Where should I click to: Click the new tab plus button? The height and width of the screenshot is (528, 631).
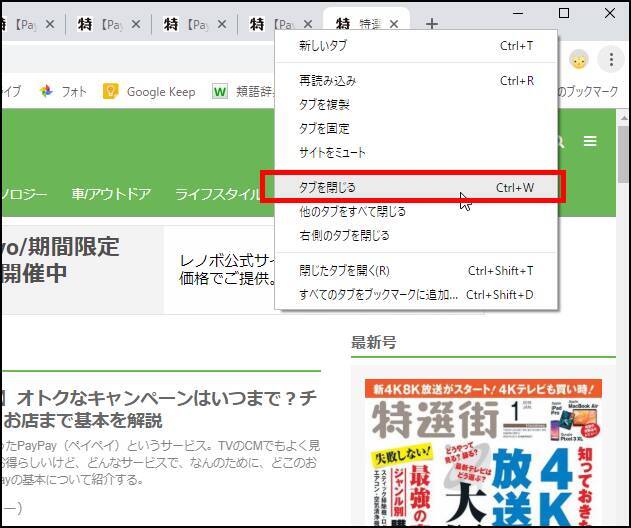coord(431,24)
